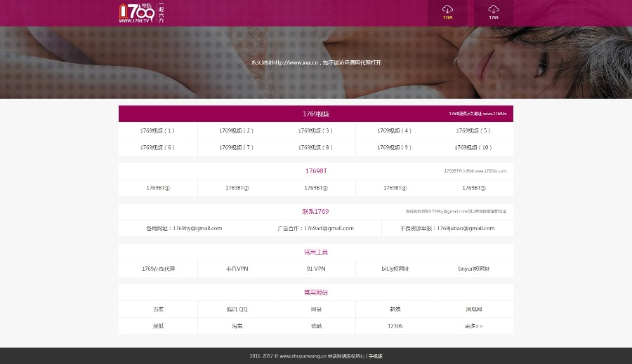Open the tinyurl short URL link

[x=474, y=269]
